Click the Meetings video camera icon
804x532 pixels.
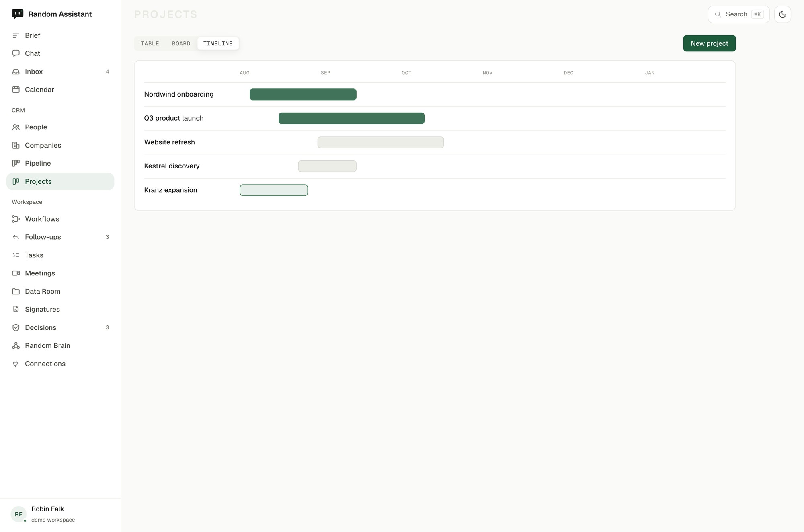[16, 273]
